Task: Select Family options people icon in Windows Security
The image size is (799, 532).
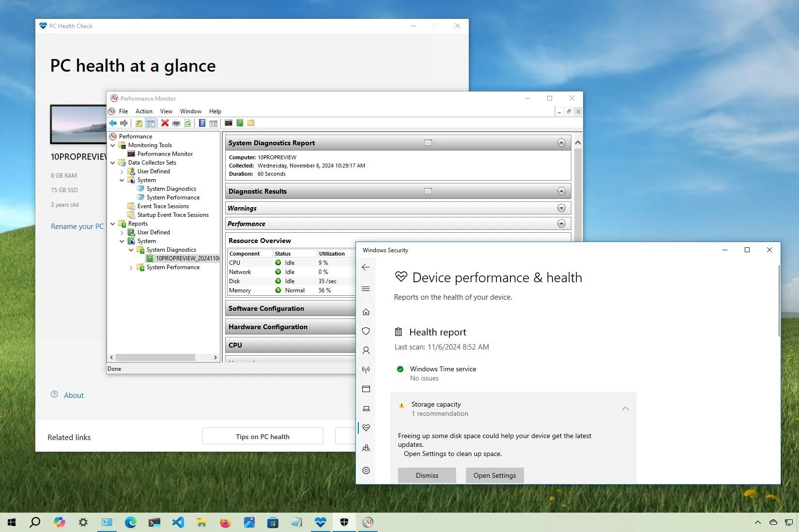Action: 366,448
